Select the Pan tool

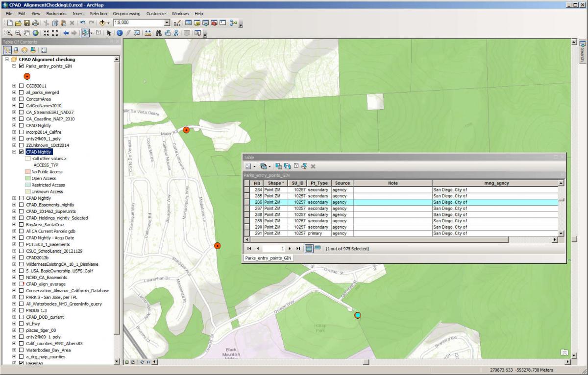coord(27,33)
